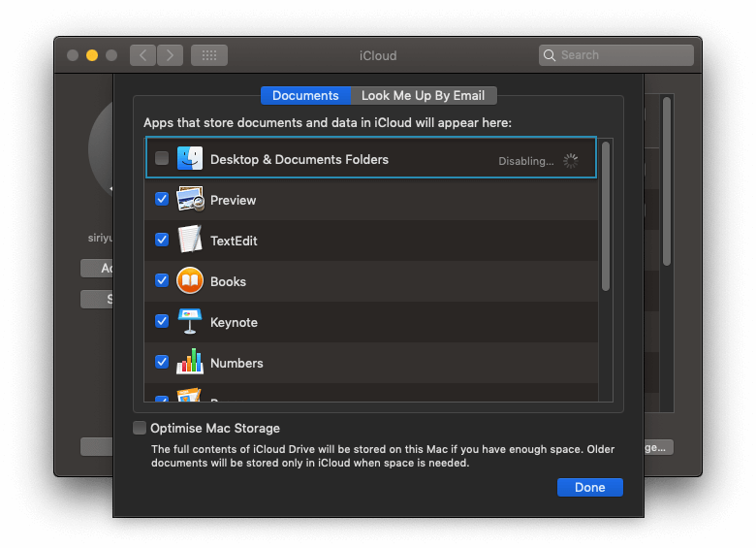The height and width of the screenshot is (548, 756).
Task: Toggle Desktop & Documents Folders checkbox
Action: [x=162, y=158]
